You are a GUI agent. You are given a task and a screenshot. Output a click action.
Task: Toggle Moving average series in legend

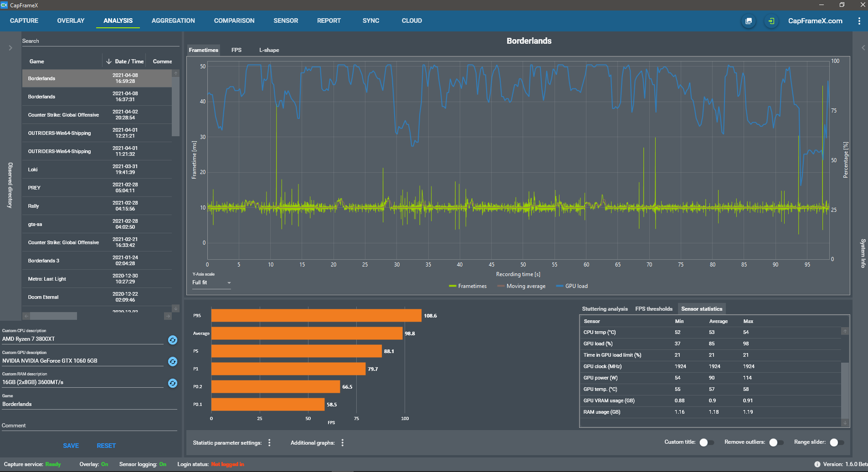(521, 286)
